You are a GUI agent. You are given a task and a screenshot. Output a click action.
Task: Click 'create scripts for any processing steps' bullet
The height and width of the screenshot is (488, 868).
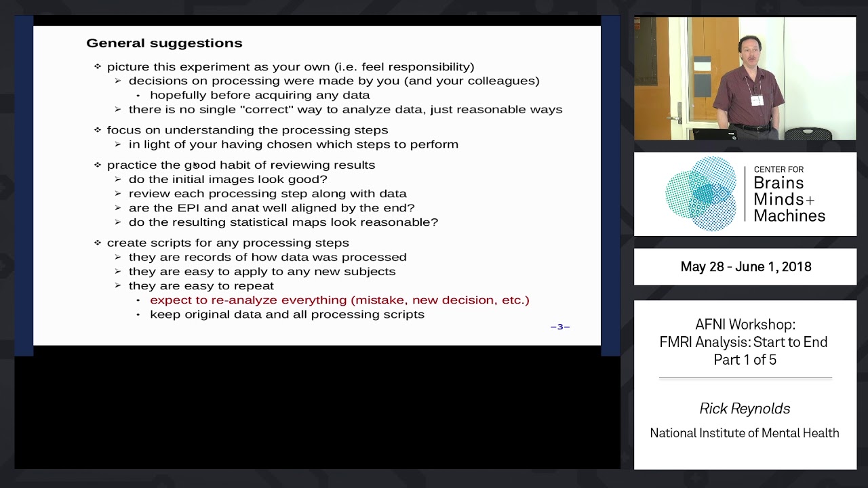point(228,243)
